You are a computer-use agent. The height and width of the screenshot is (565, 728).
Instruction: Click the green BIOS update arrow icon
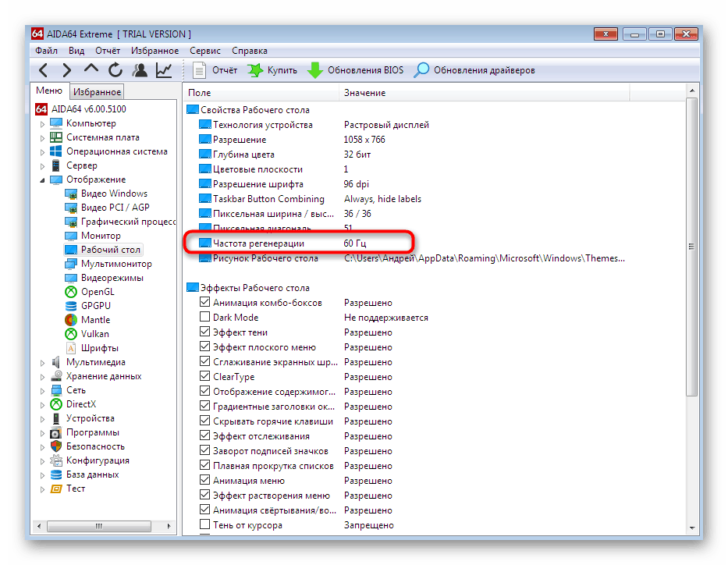[315, 70]
